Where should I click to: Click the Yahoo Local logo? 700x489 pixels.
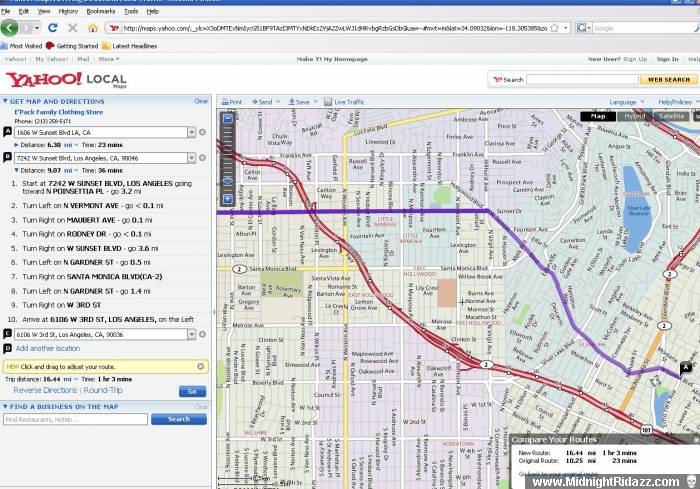point(66,80)
